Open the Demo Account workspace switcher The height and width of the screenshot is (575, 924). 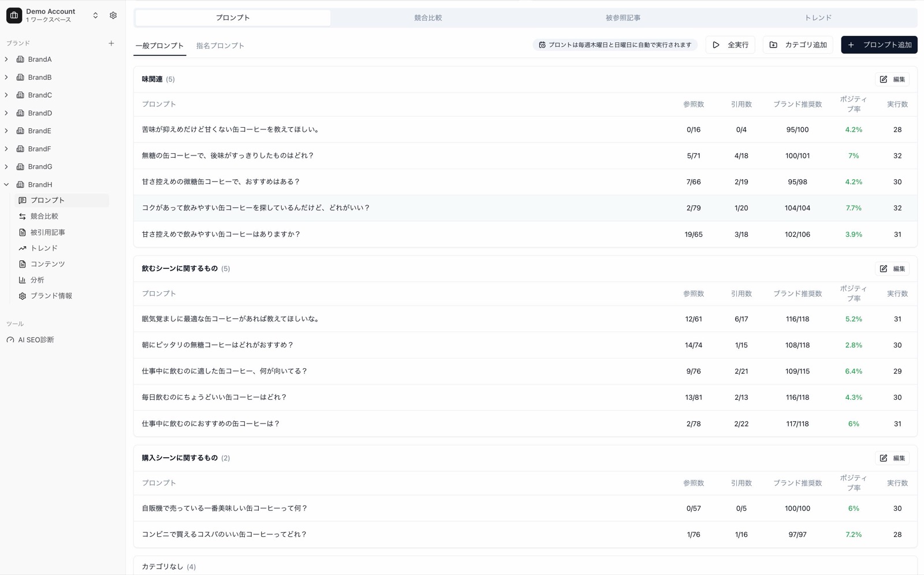point(95,16)
